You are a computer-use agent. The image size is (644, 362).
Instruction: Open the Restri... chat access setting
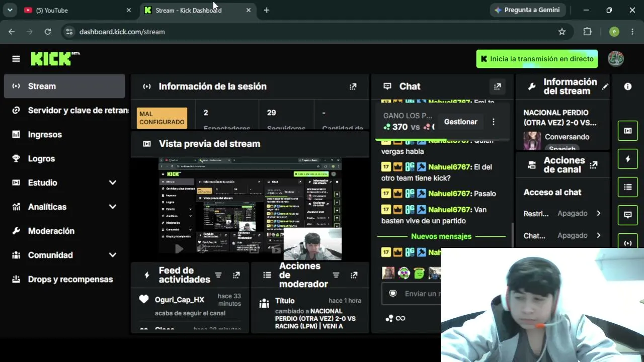coord(562,213)
